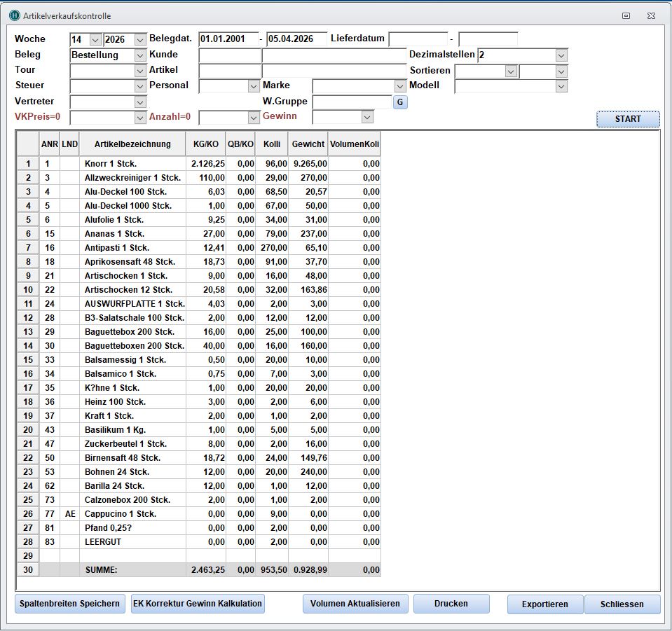Click the Exportieren button
Screen dimensions: 672x631
tap(544, 604)
